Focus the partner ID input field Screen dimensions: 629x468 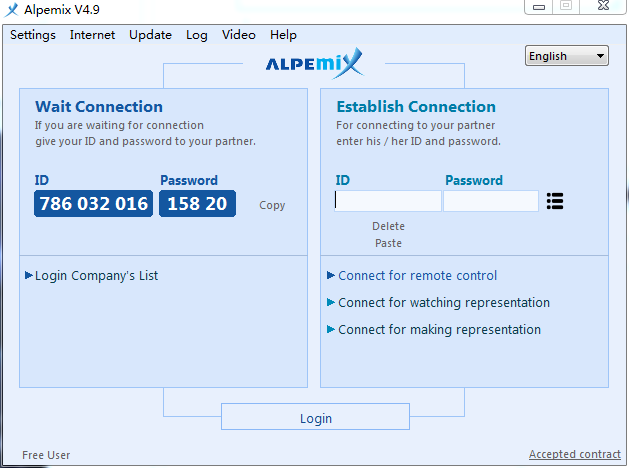pos(388,201)
